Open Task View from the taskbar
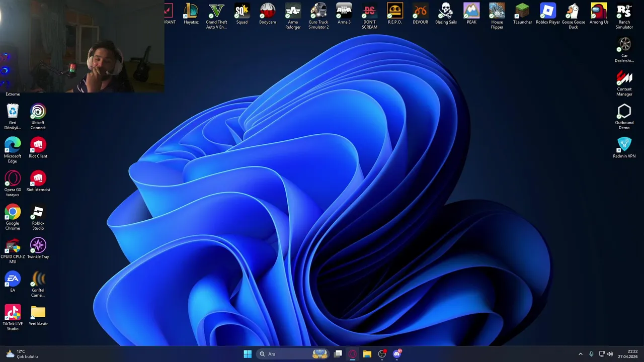This screenshot has width=644, height=362. point(338,354)
